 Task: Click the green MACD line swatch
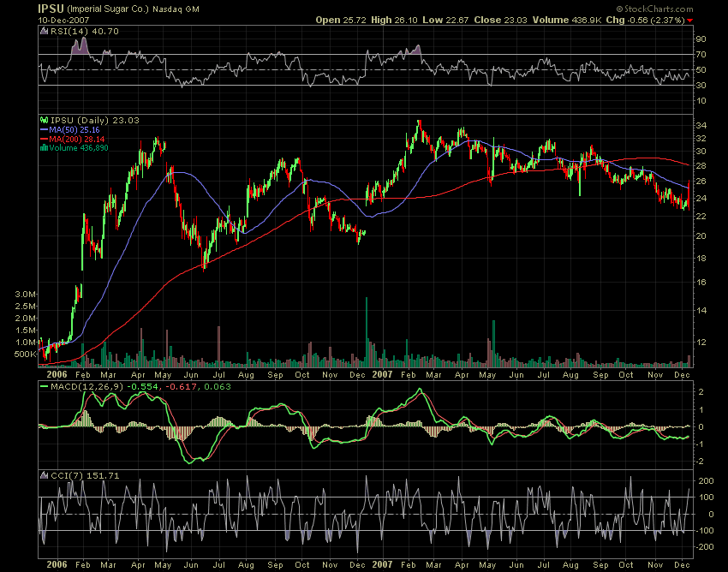pyautogui.click(x=44, y=386)
